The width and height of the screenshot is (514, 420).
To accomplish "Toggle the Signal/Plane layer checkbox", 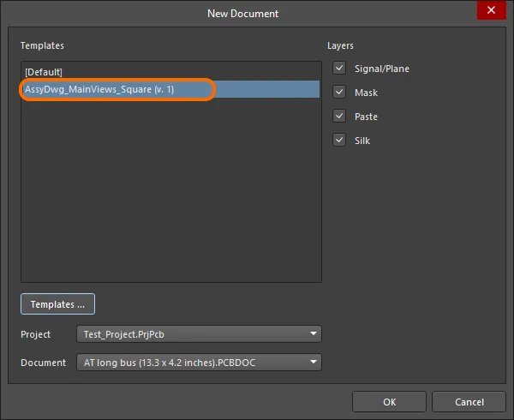I will (x=339, y=69).
